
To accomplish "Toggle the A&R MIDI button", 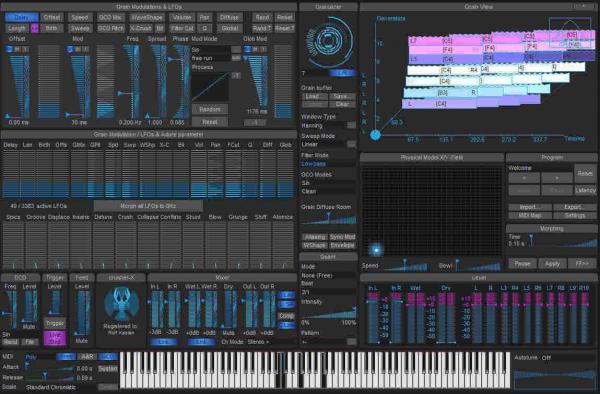I will coord(87,357).
